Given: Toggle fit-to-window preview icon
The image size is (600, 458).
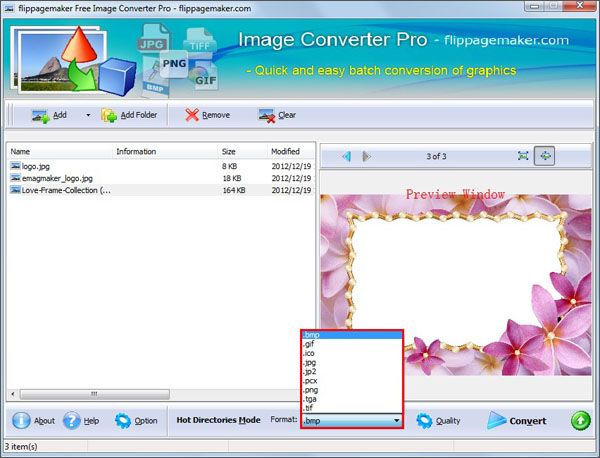Looking at the screenshot, I should click(545, 156).
